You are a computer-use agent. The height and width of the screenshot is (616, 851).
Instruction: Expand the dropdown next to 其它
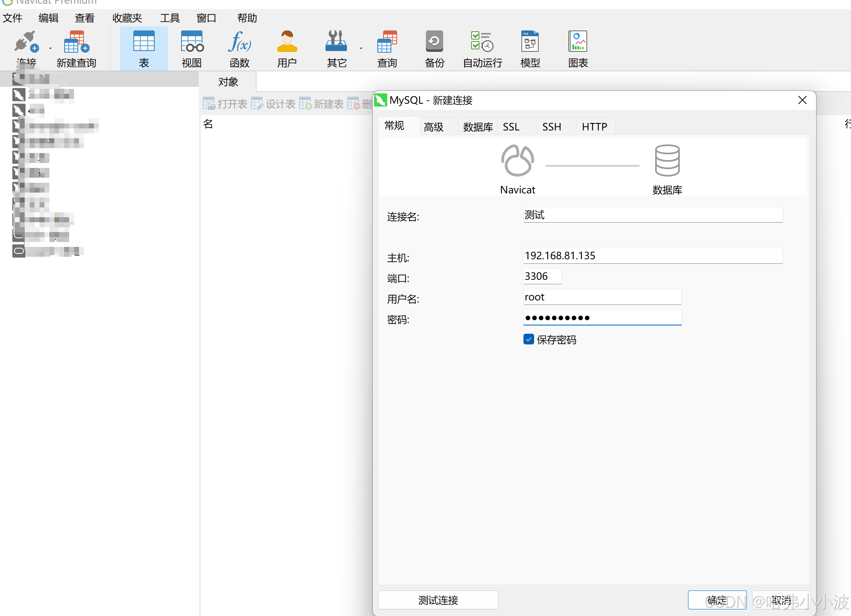[x=360, y=48]
